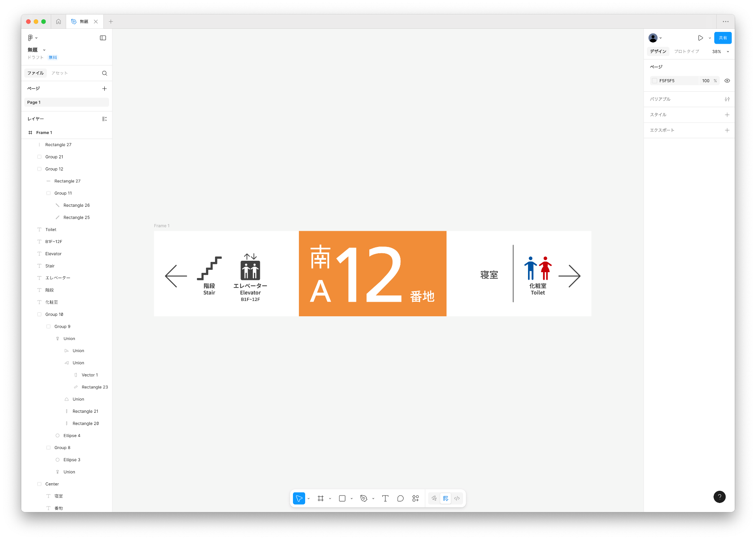This screenshot has width=756, height=540.
Task: Click the blue 共有 share button
Action: point(723,38)
